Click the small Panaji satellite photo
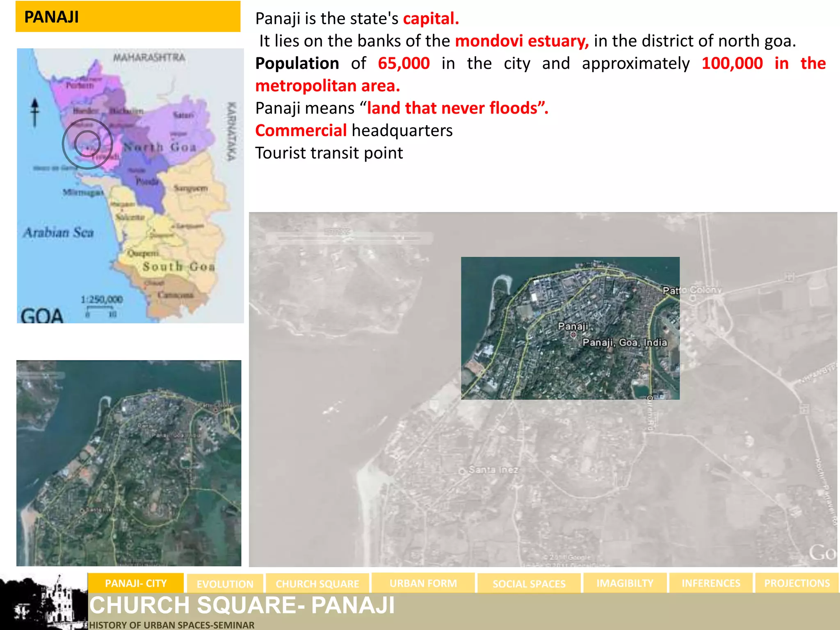This screenshot has width=840, height=630. tap(129, 463)
